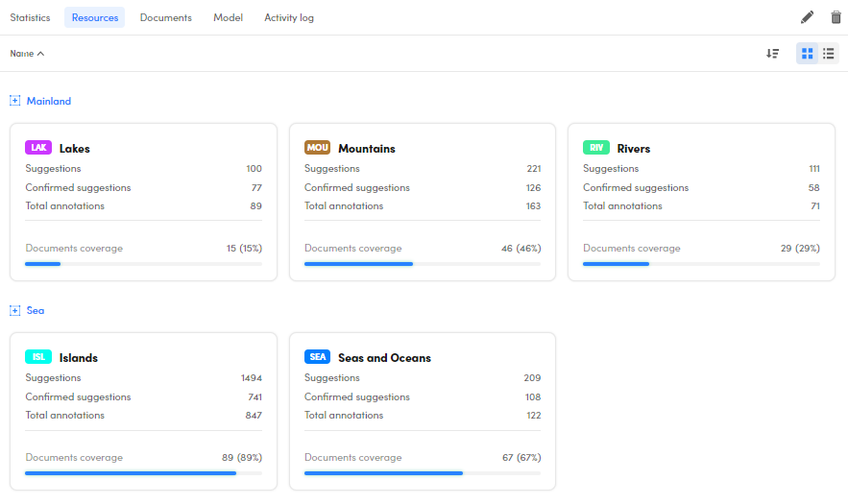Switch to list view
Viewport: 848px width, 504px height.
point(828,54)
